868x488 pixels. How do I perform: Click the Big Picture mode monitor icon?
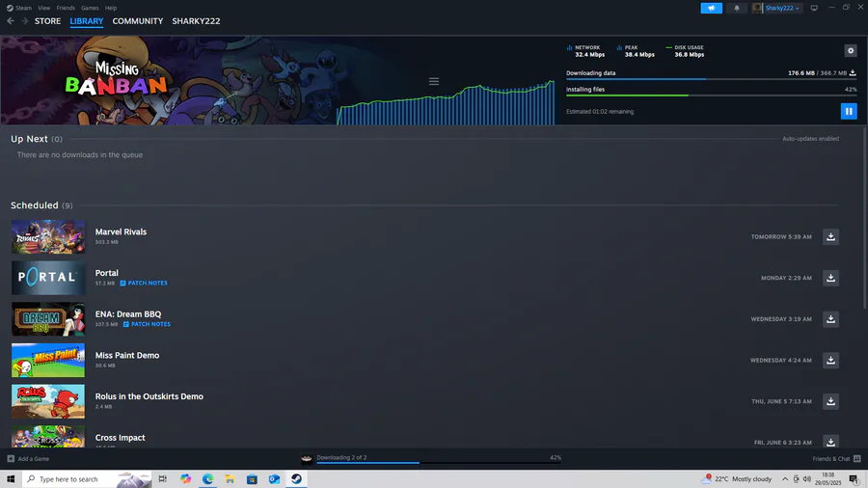(x=814, y=8)
